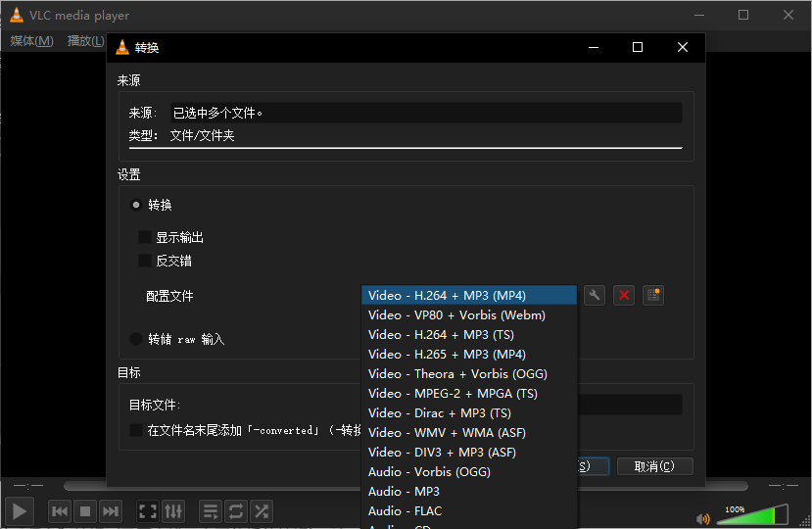
Task: Close the 转换 dialog window
Action: point(683,47)
